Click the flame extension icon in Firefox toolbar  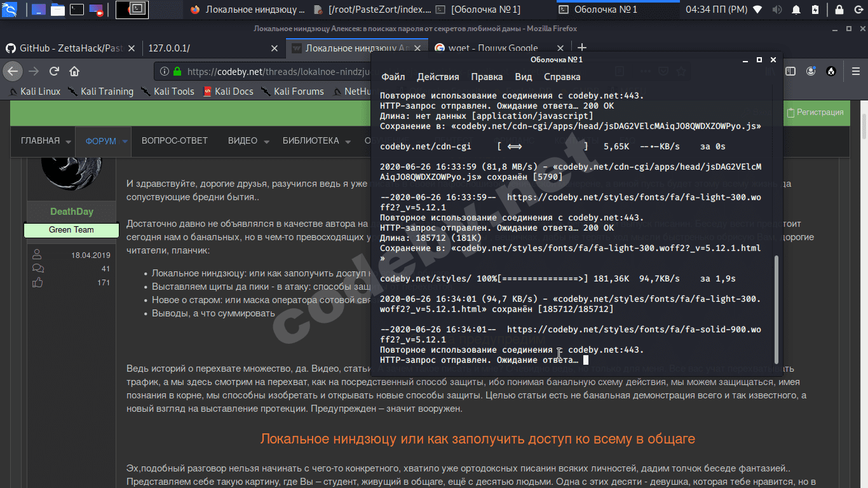[831, 72]
